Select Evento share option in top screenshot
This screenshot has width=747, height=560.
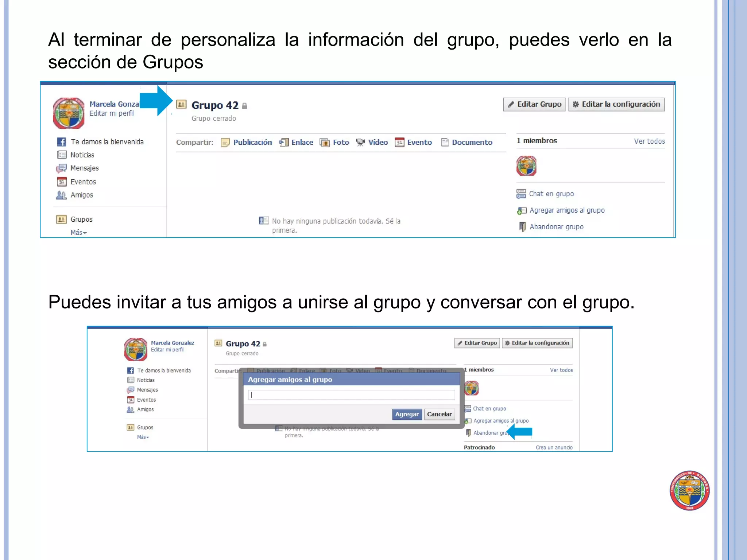[419, 142]
